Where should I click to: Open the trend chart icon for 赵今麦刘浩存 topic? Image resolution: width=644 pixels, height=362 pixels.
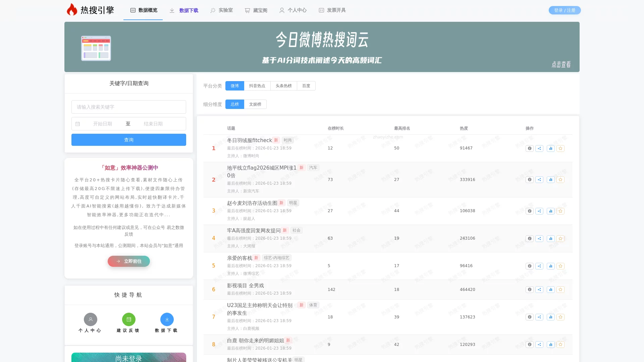(x=550, y=211)
